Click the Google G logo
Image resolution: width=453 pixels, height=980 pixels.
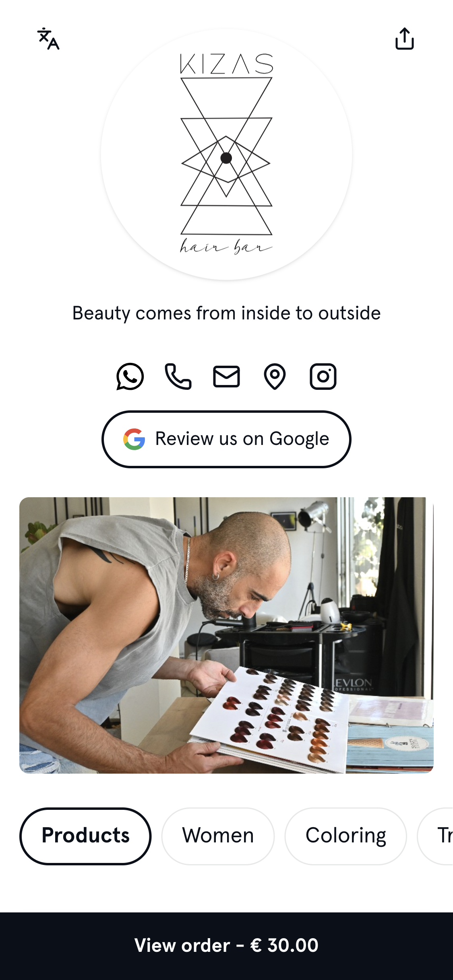click(134, 439)
